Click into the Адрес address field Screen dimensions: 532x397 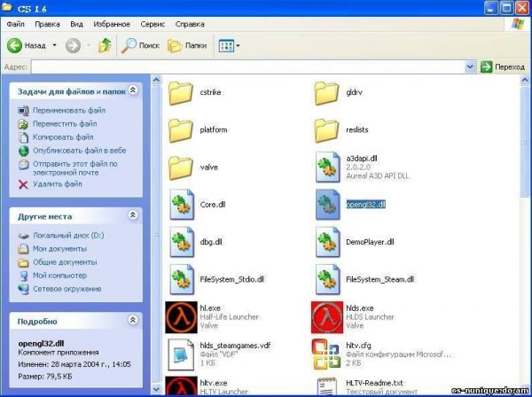(248, 66)
